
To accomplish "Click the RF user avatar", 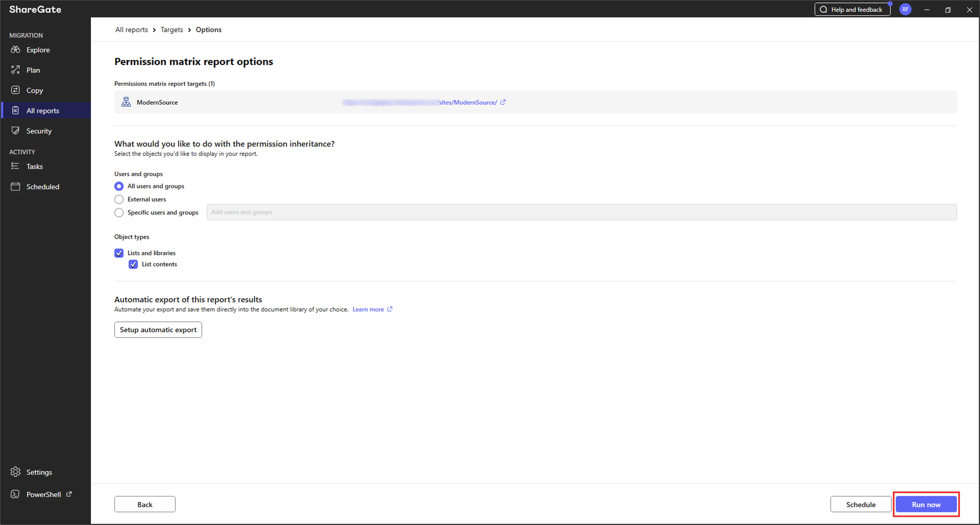I will click(x=906, y=9).
